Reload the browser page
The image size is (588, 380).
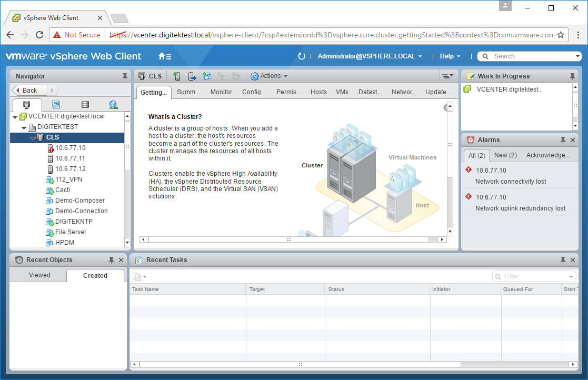(x=39, y=35)
